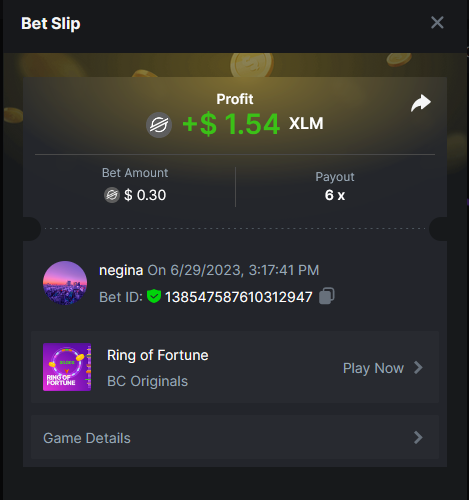469x500 pixels.
Task: Click the XLM coin icon beside bet amount
Action: (x=112, y=195)
